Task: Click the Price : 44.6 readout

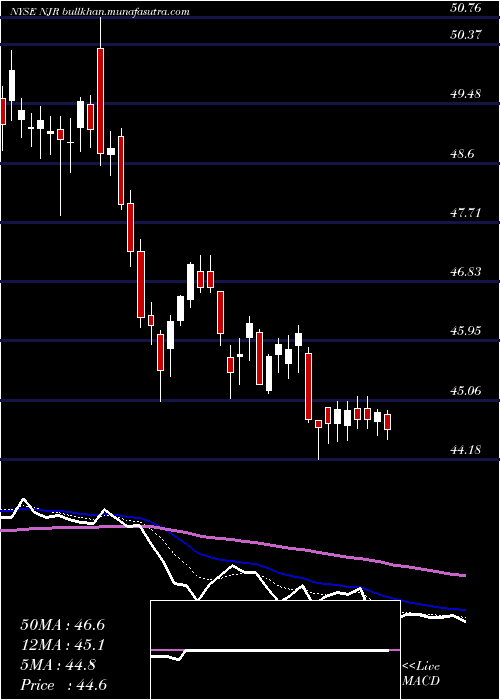Action: point(63,685)
